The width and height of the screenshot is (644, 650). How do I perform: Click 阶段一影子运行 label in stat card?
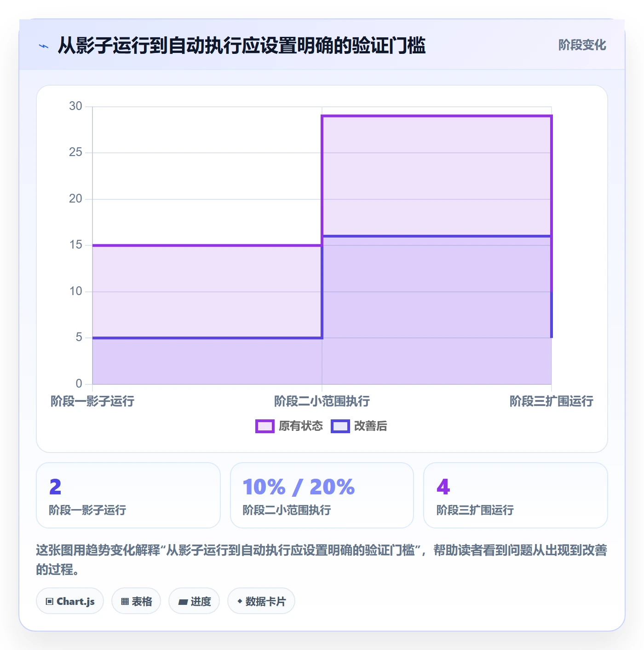point(87,510)
